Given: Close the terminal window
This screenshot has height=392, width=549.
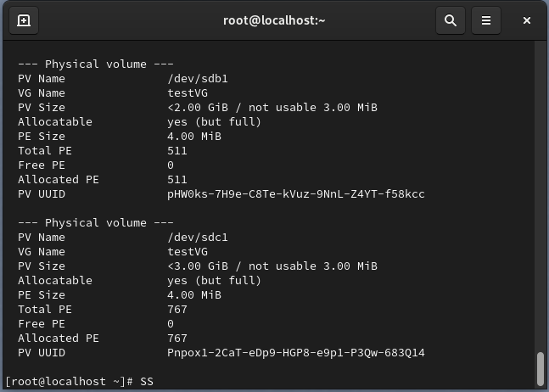Looking at the screenshot, I should pyautogui.click(x=527, y=20).
